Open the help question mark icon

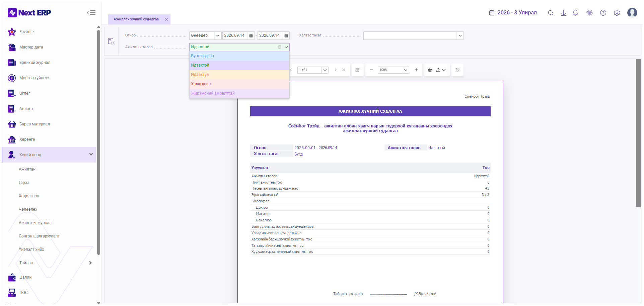pyautogui.click(x=603, y=13)
